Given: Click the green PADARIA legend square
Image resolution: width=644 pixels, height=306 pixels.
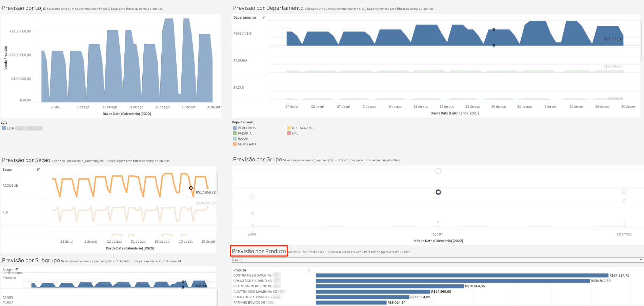Looking at the screenshot, I should pyautogui.click(x=235, y=133).
